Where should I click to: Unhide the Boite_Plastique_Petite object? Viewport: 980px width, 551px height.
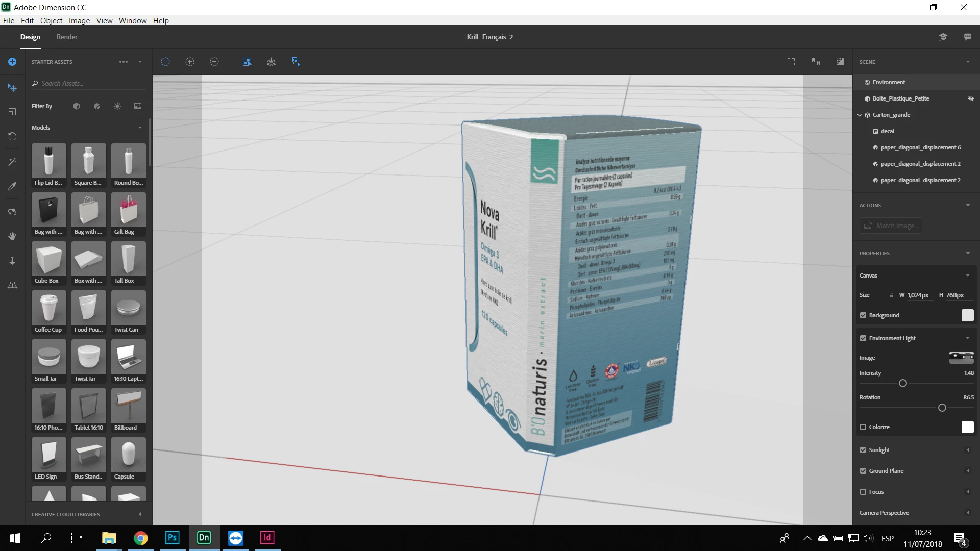click(971, 98)
